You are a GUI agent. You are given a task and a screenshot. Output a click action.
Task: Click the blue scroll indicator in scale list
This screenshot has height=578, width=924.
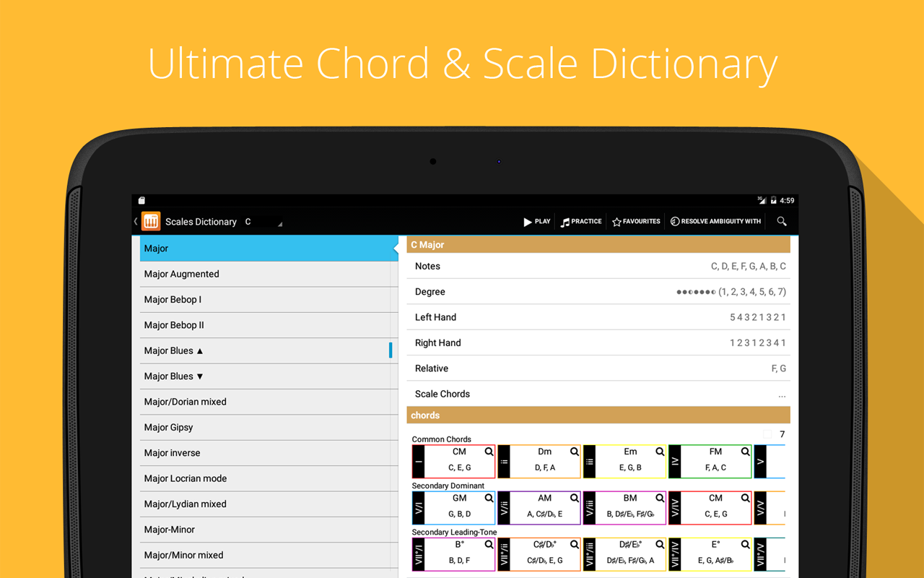click(391, 350)
